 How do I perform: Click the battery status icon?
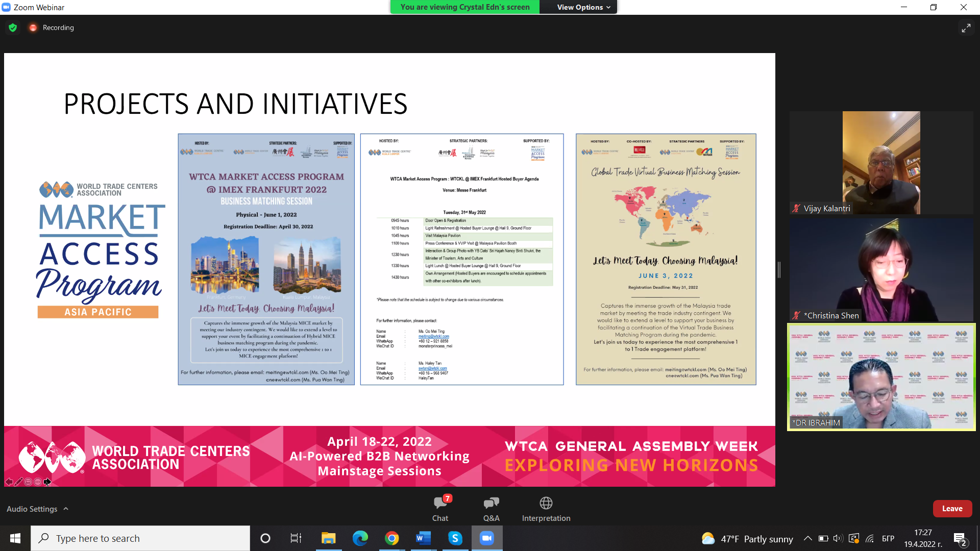click(x=823, y=538)
